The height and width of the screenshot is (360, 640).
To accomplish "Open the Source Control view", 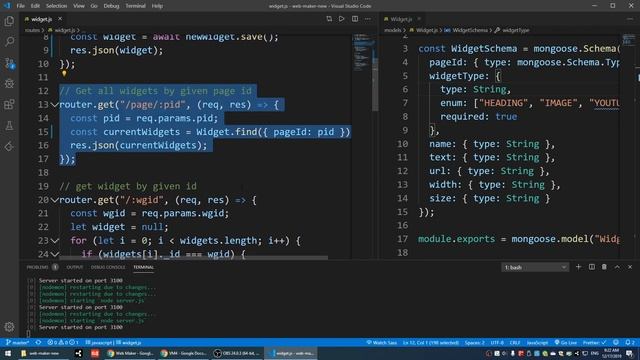I will point(9,63).
